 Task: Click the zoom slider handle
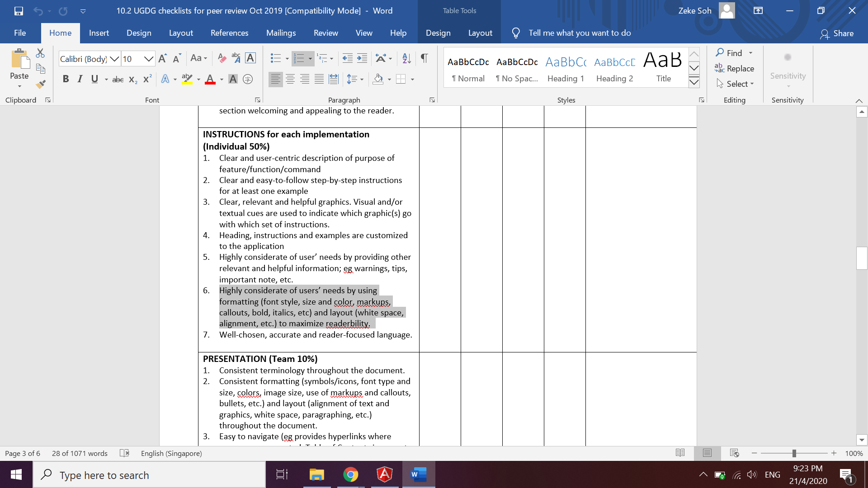click(794, 453)
